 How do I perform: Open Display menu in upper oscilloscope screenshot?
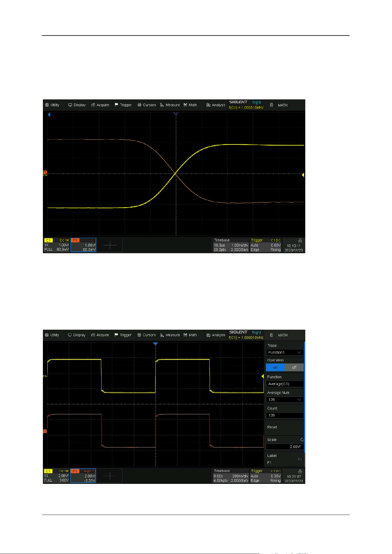pos(77,105)
